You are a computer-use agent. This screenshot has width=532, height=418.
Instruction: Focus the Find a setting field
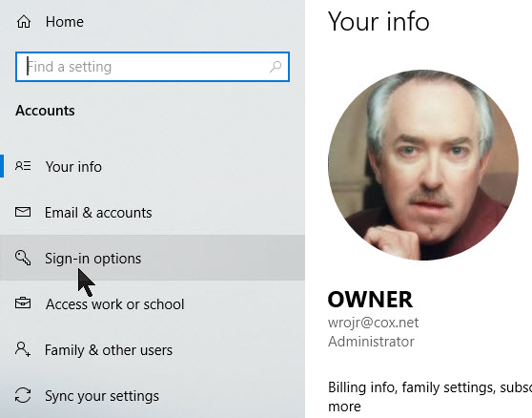153,67
